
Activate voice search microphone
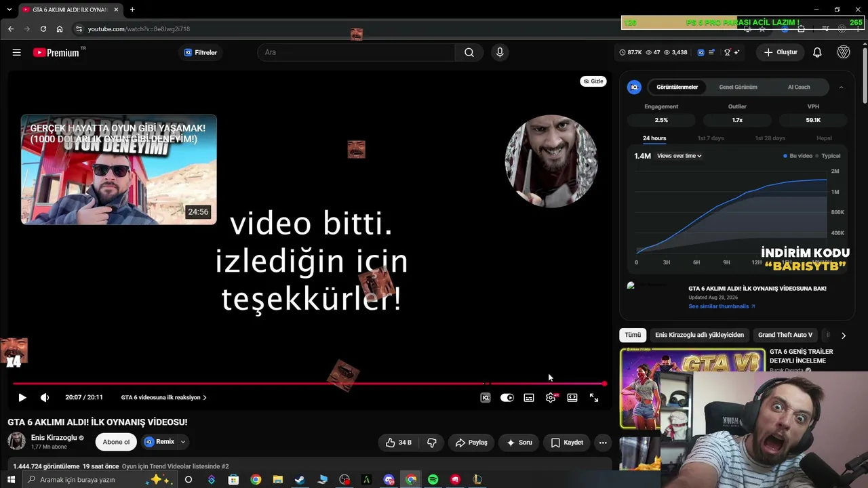(x=500, y=52)
